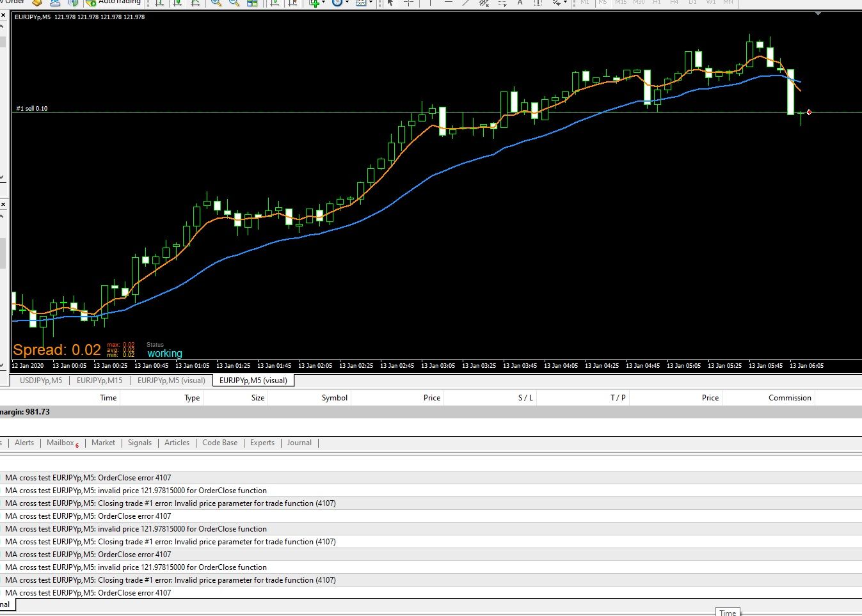
Task: Click the Time header in the bottom strategy tester panel
Action: coord(728,612)
